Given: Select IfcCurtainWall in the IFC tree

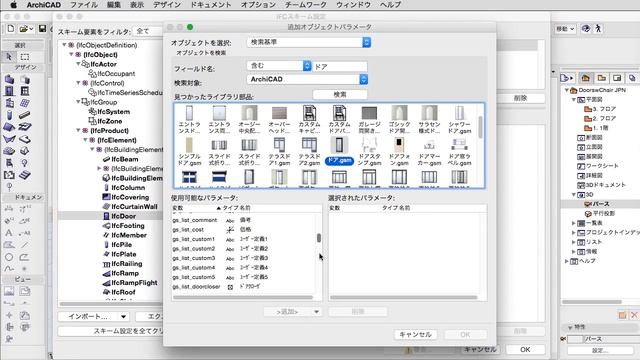Looking at the screenshot, I should click(129, 207).
